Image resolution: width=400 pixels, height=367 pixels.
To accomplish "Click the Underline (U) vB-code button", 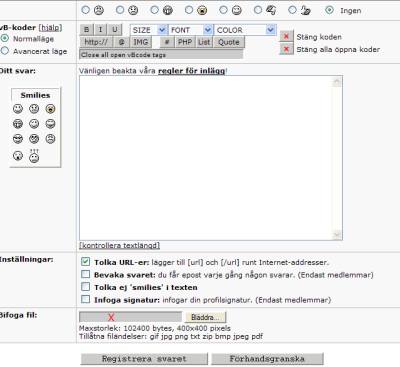I will click(115, 30).
